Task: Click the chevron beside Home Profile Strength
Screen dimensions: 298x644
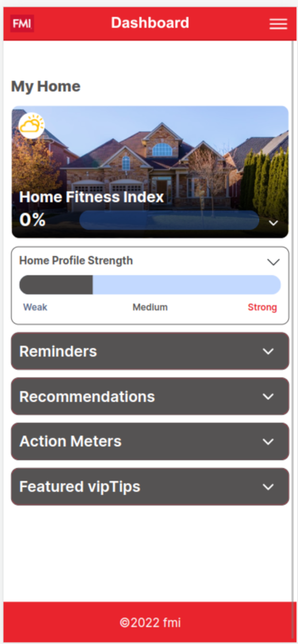Action: (x=273, y=262)
